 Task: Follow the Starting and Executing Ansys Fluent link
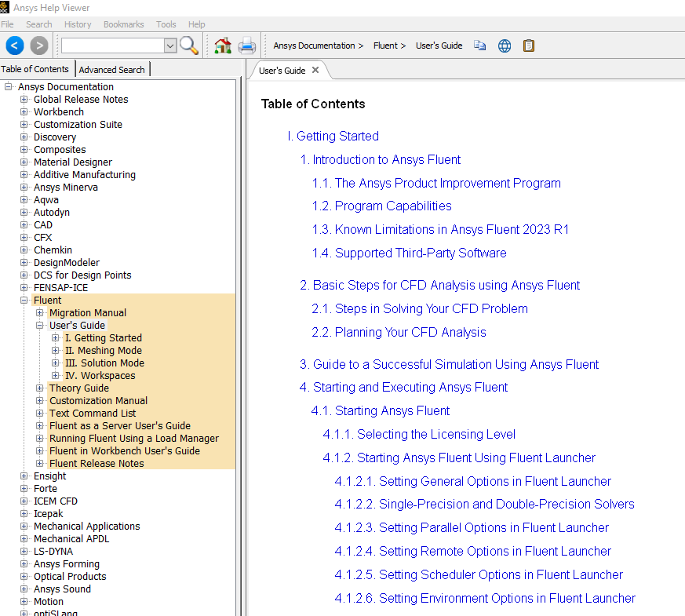pos(410,388)
